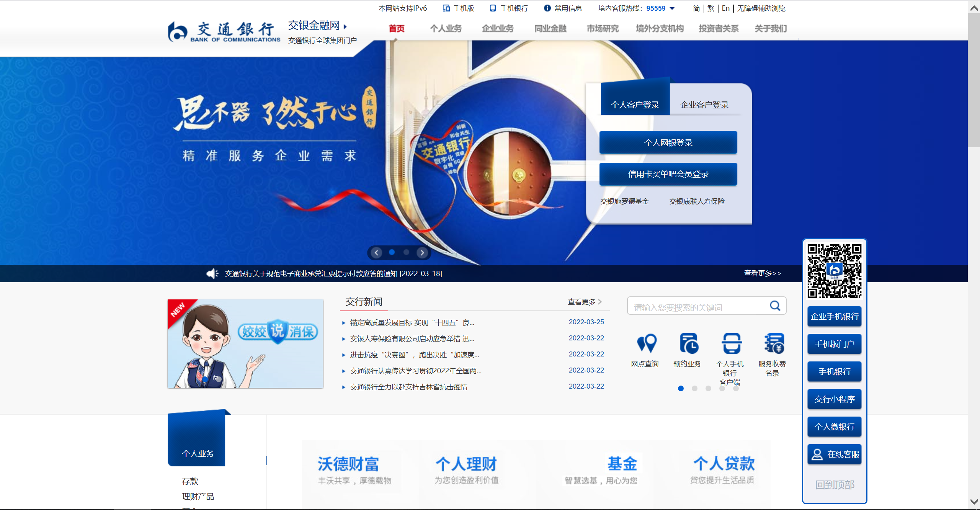Open the 手机版 mobile version icon link

(x=458, y=8)
